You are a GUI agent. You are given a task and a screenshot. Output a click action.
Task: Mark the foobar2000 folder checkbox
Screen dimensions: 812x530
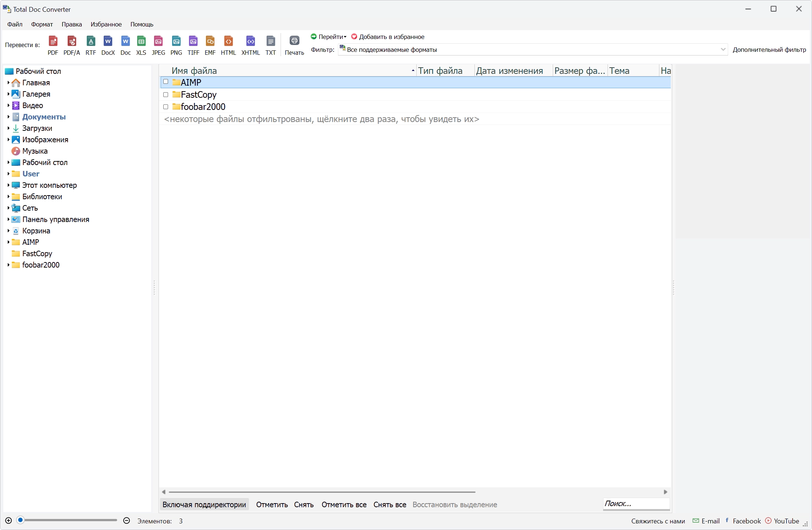166,107
